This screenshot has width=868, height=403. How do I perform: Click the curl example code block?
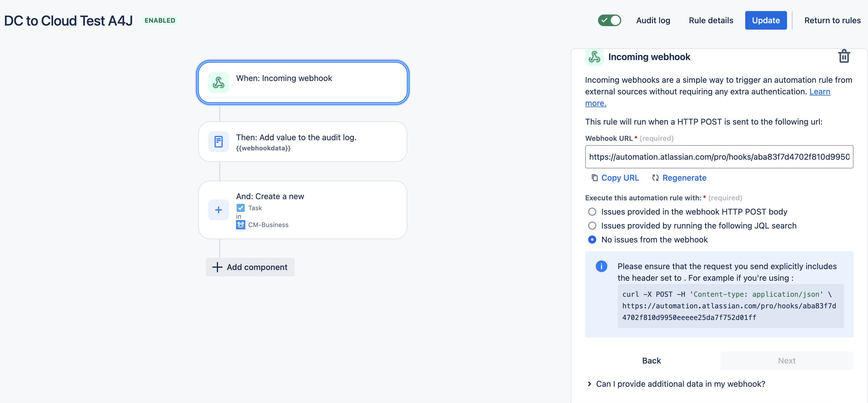pyautogui.click(x=730, y=306)
